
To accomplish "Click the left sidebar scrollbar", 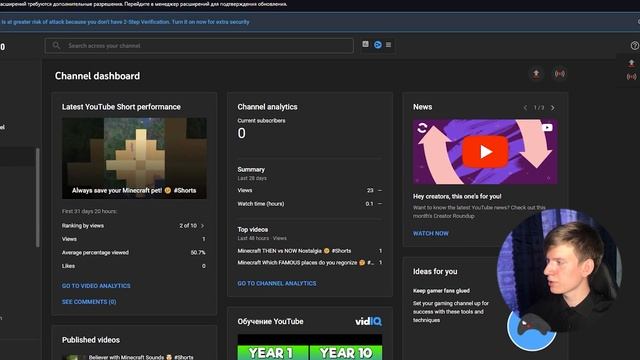I will [38, 198].
